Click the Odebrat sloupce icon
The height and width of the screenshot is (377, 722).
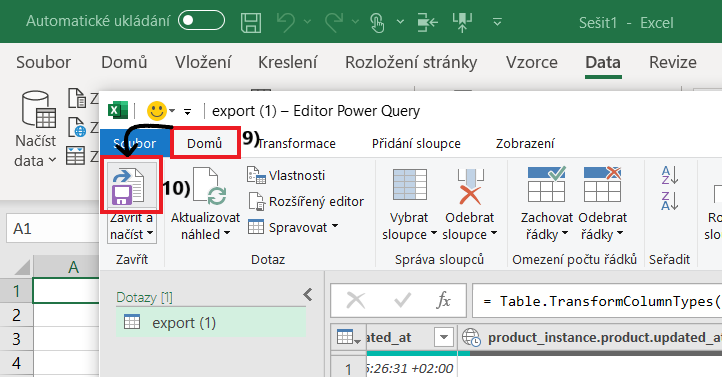click(470, 186)
